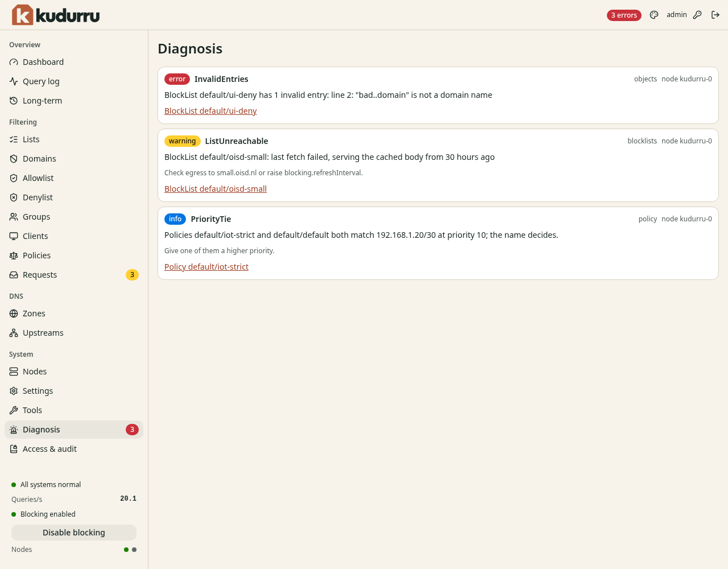Select the Diagnosis menu item
This screenshot has height=569, width=728.
point(74,430)
